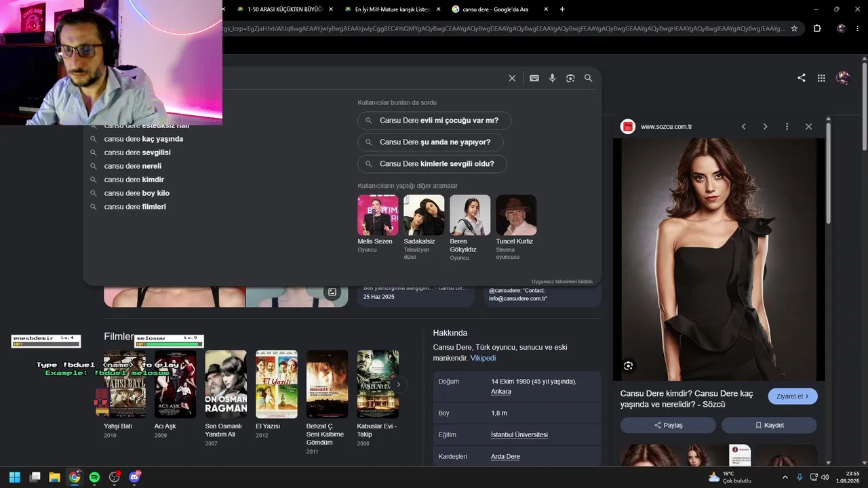Close the '1-50 ARASI KÜÇÜKTEN BÜYÜĞE' tab

tap(331, 9)
